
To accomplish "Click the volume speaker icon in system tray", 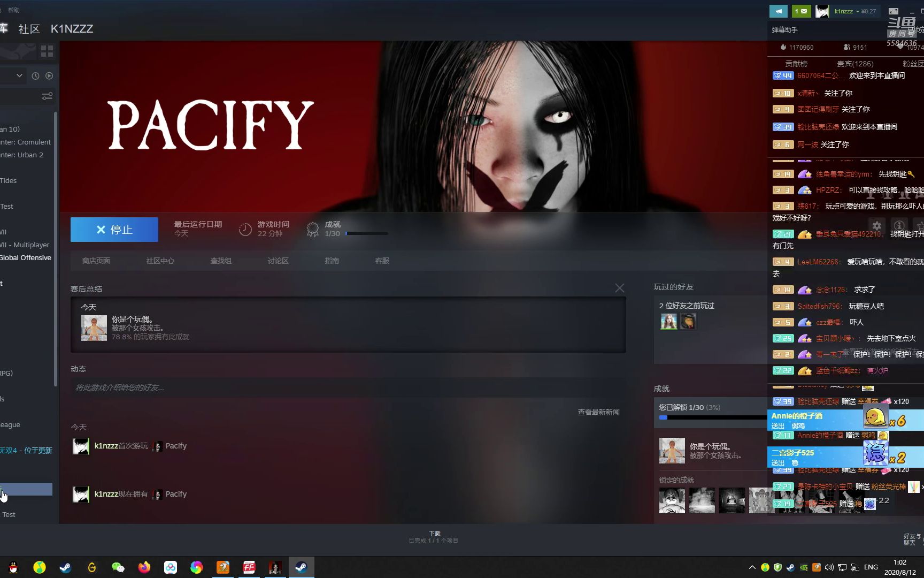I will click(x=829, y=567).
